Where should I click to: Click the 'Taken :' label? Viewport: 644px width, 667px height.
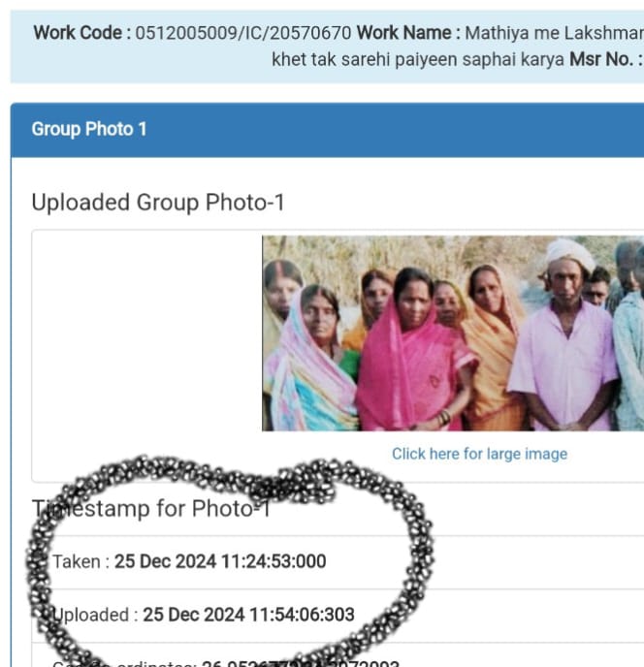[x=80, y=561]
